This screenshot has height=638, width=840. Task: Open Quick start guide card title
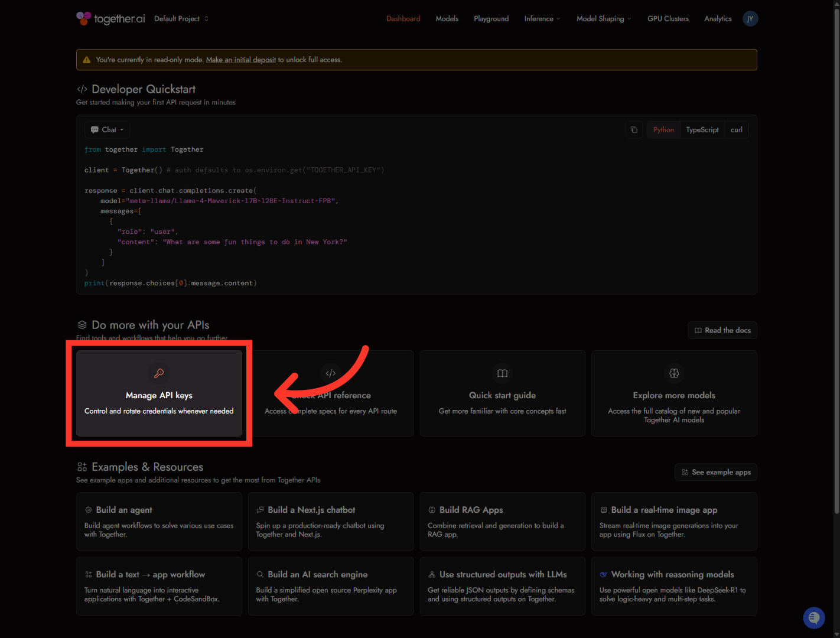pos(503,395)
